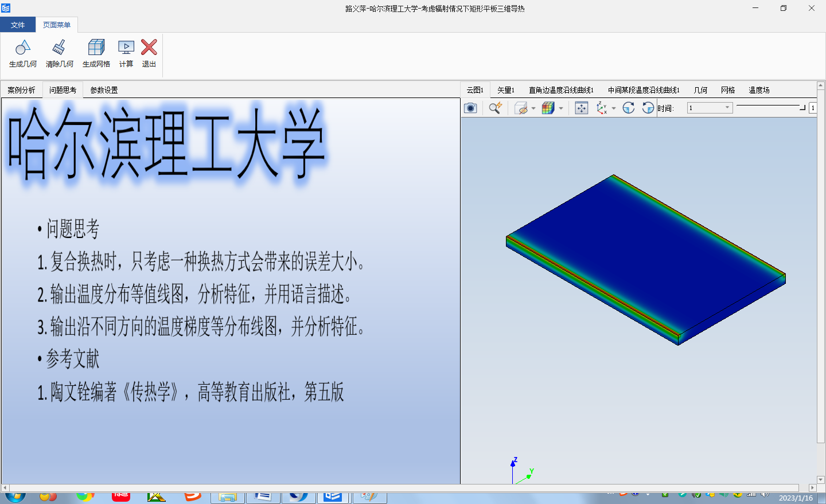The height and width of the screenshot is (504, 826).
Task: Open the 文件 (File) menu
Action: point(18,25)
